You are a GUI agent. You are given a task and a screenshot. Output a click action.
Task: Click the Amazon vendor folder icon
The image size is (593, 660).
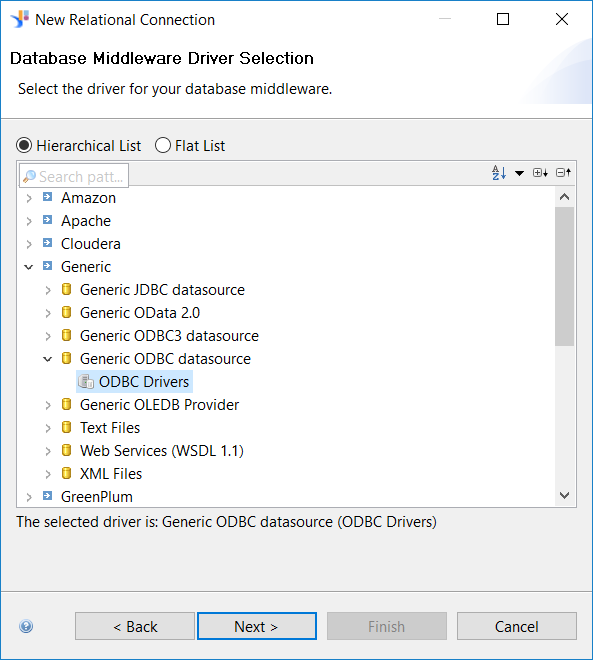(x=48, y=197)
